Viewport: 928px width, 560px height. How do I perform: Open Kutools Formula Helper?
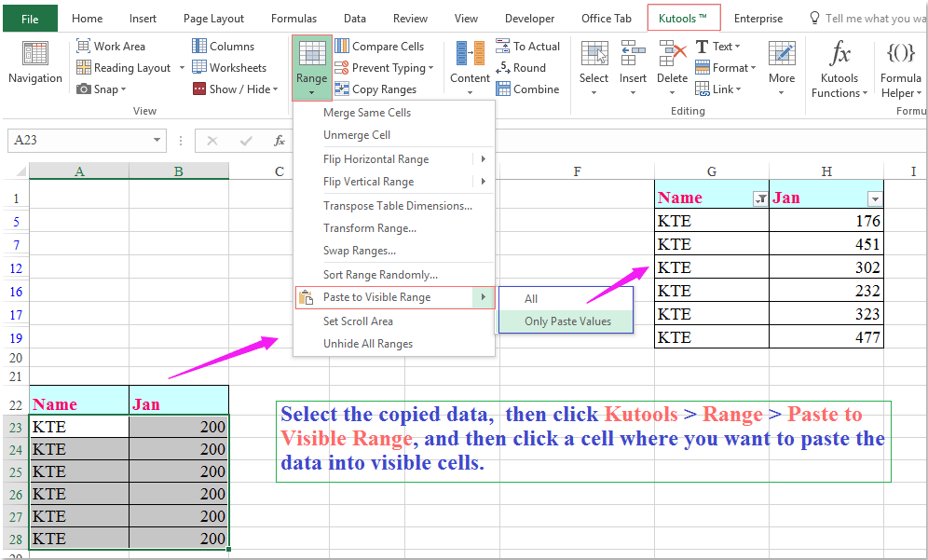[x=899, y=67]
